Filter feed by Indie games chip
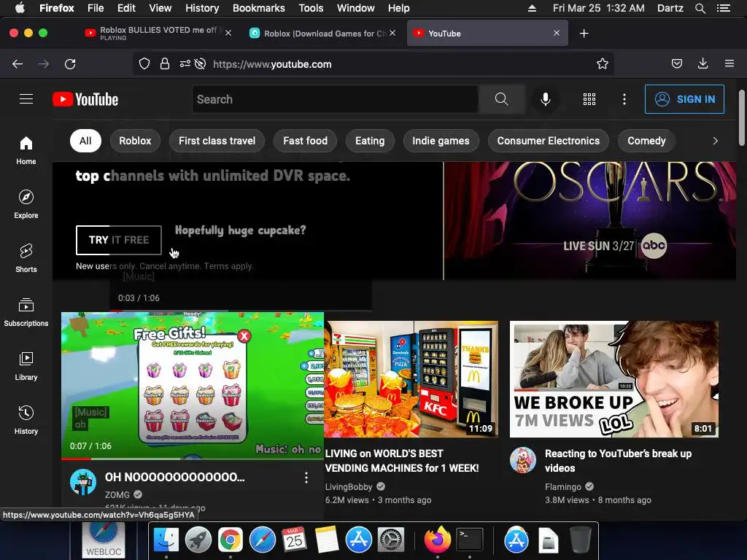This screenshot has width=747, height=560. click(x=441, y=141)
